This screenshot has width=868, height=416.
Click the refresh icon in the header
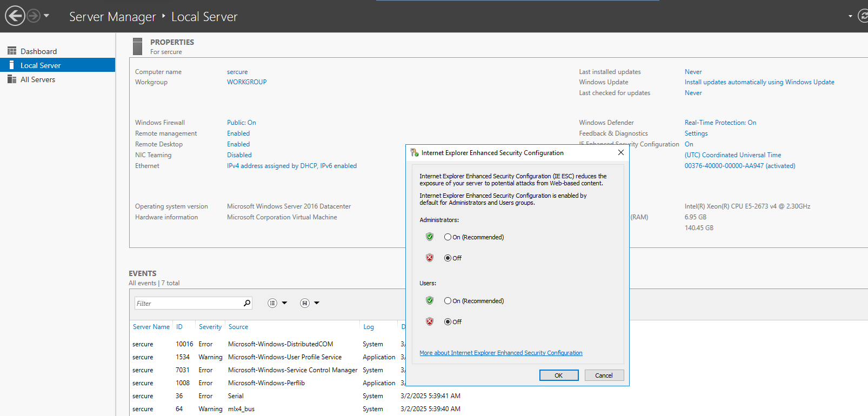863,16
